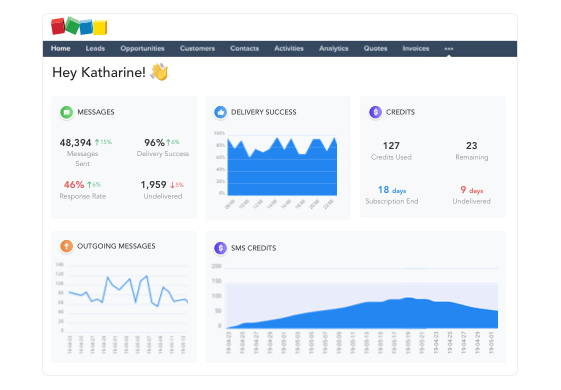Click the Subscription End label
Screen dimensions: 561x390
(x=392, y=201)
